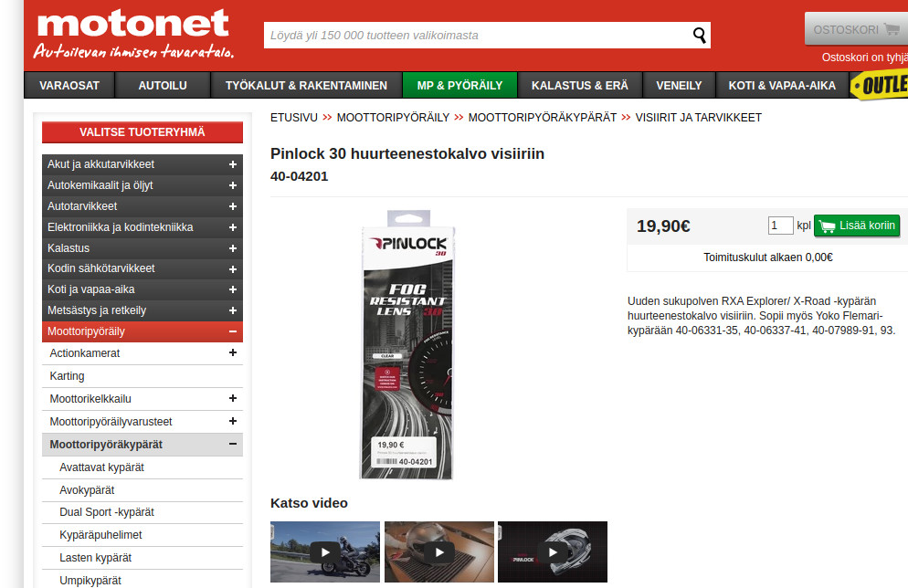
Task: Click the magnifier search icon
Action: point(700,36)
